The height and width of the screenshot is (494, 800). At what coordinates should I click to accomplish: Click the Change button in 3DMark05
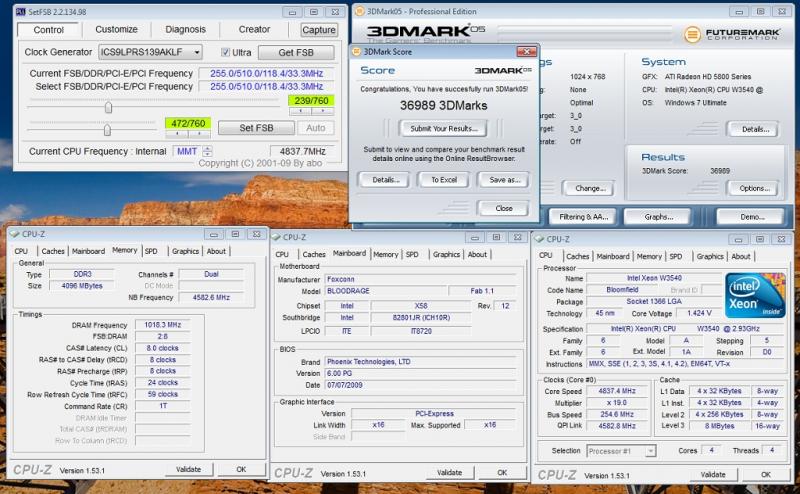click(589, 188)
